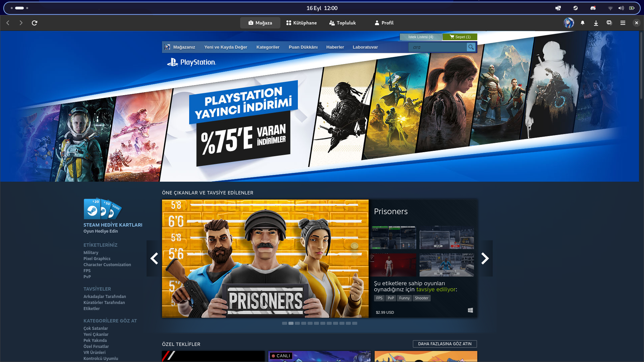Go to next featured game arrow

[x=485, y=258]
